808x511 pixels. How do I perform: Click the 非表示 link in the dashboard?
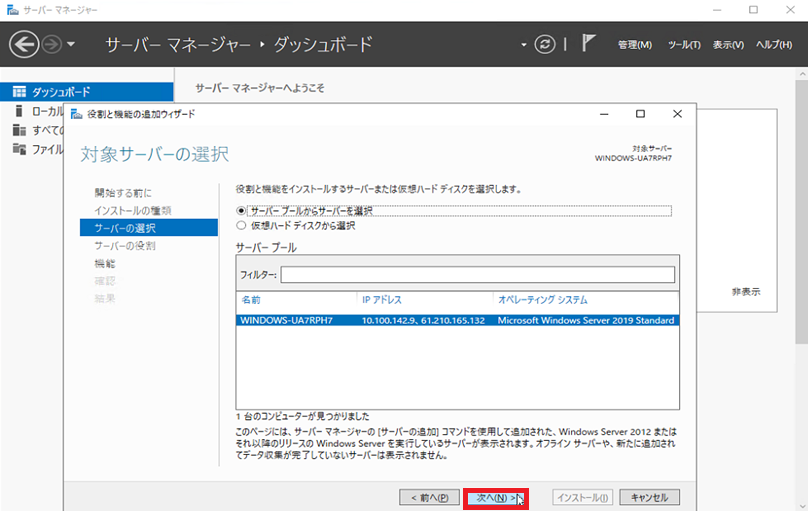[x=746, y=292]
